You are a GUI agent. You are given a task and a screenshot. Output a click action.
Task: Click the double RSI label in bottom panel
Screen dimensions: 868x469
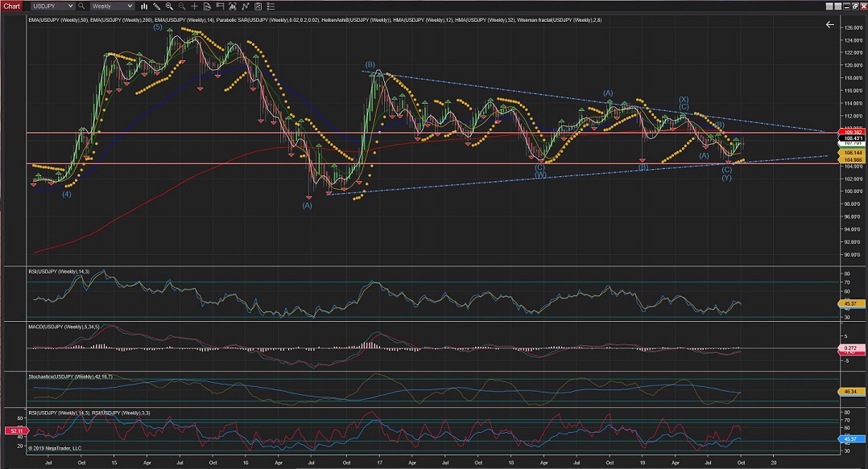89,413
